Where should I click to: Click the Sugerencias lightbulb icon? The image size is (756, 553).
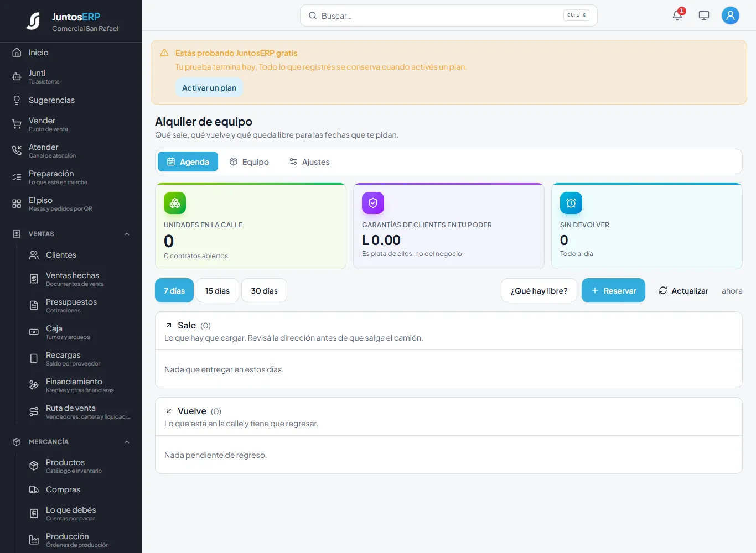tap(17, 100)
